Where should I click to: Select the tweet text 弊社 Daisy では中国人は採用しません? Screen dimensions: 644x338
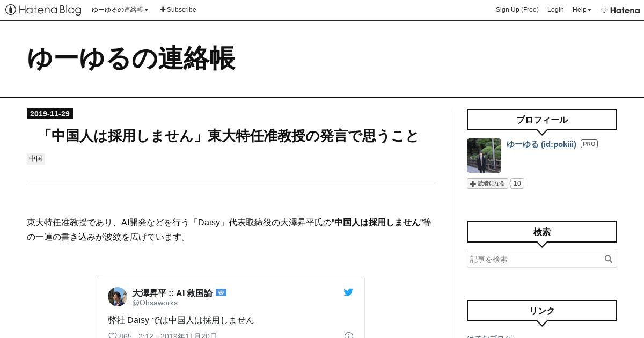click(181, 320)
